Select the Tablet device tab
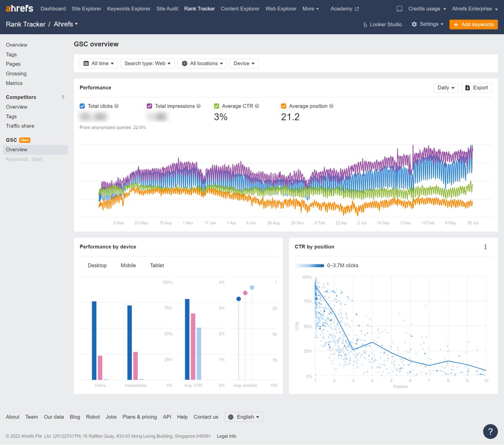Viewport: 504px width, 445px height. click(x=157, y=266)
